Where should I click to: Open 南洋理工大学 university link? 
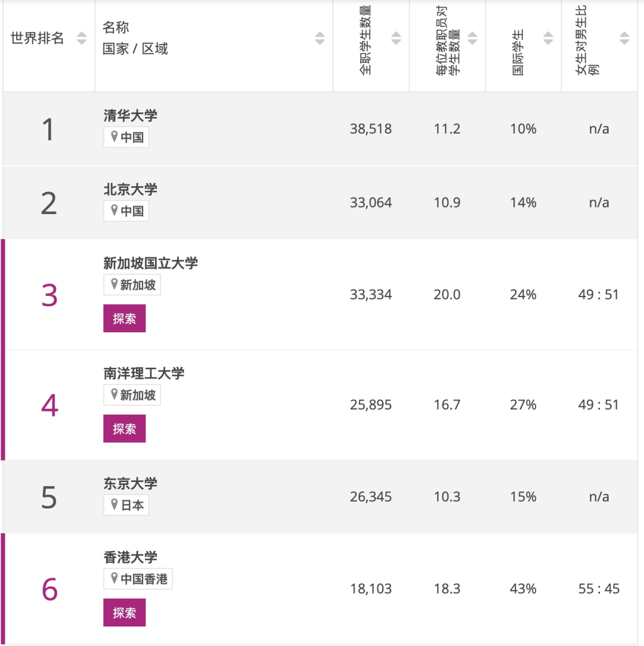tap(144, 373)
